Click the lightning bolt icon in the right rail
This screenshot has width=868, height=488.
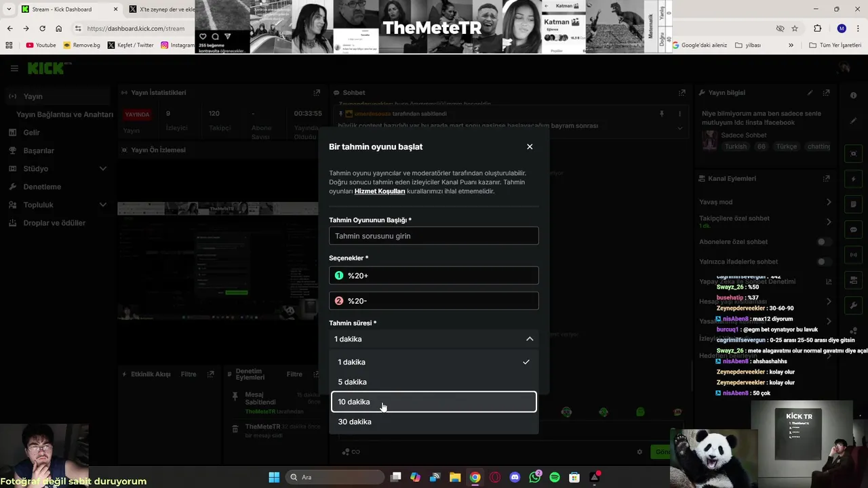(x=853, y=179)
